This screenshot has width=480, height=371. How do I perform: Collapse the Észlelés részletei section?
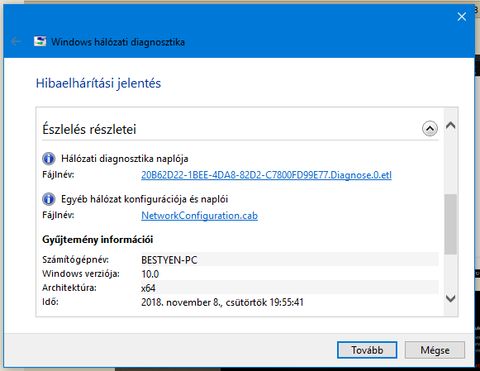point(430,128)
